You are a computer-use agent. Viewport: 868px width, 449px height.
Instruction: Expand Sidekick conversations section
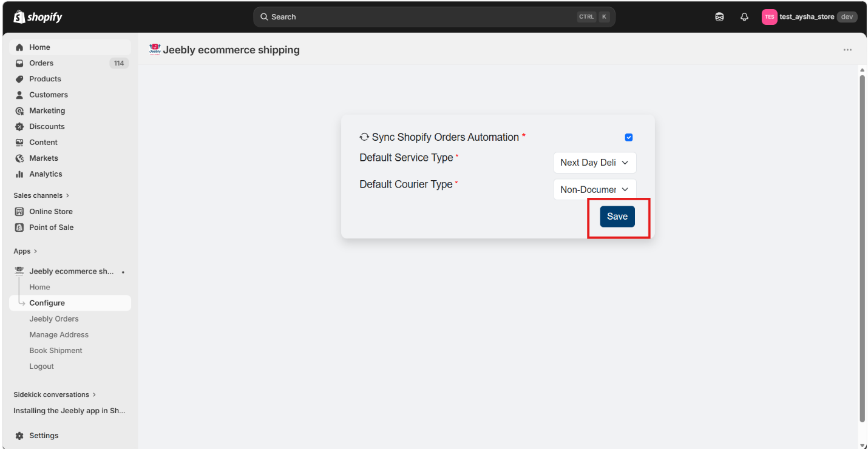coord(55,394)
